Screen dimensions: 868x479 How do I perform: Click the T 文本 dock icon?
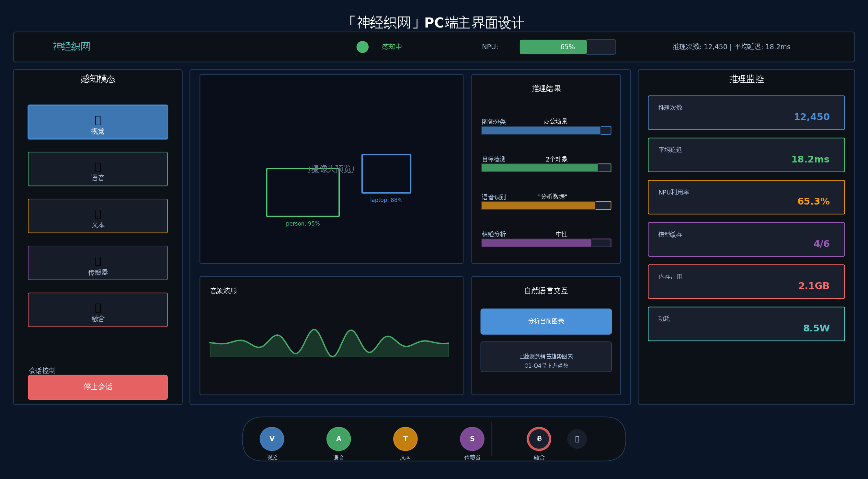coord(405,439)
